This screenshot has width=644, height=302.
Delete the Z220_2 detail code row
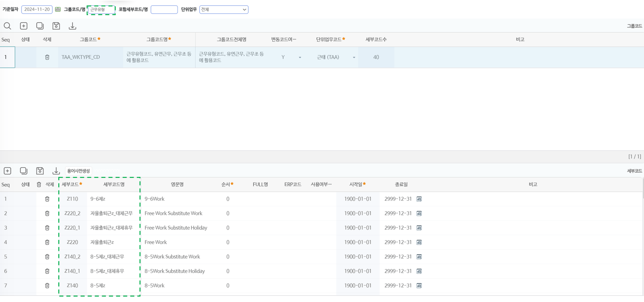(47, 214)
